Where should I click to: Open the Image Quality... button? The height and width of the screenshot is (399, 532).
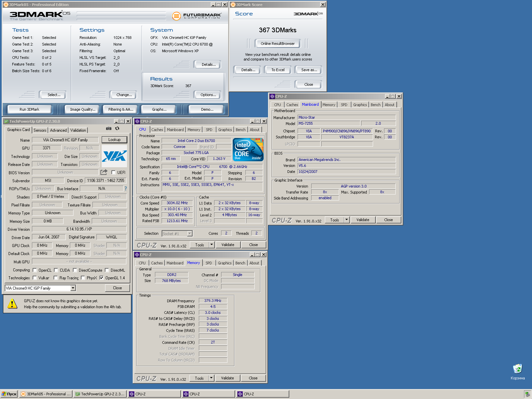[82, 109]
